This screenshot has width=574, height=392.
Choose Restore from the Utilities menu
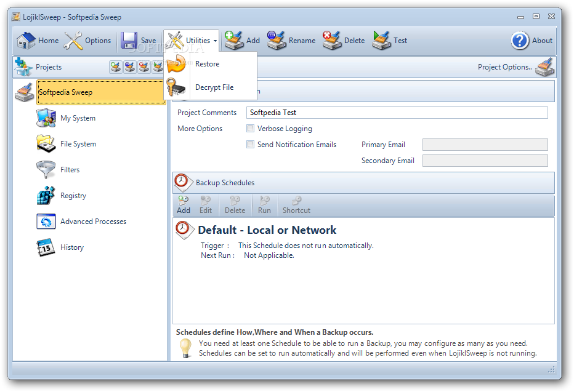click(211, 64)
